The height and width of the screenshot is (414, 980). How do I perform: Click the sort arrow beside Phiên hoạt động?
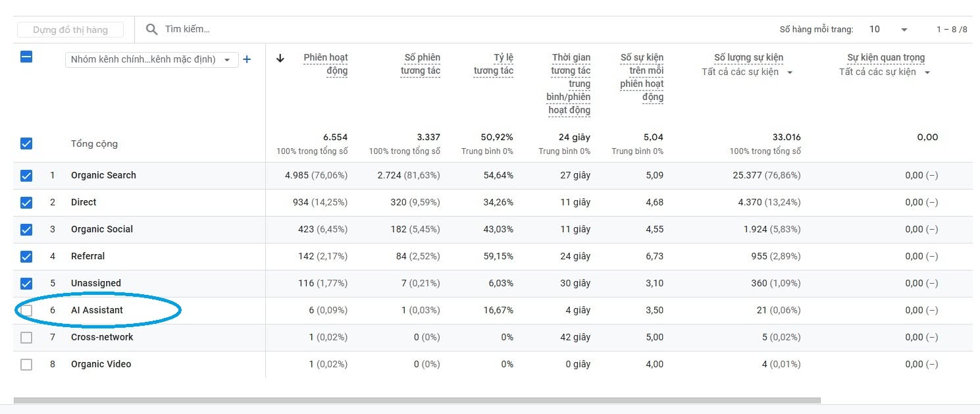click(280, 58)
